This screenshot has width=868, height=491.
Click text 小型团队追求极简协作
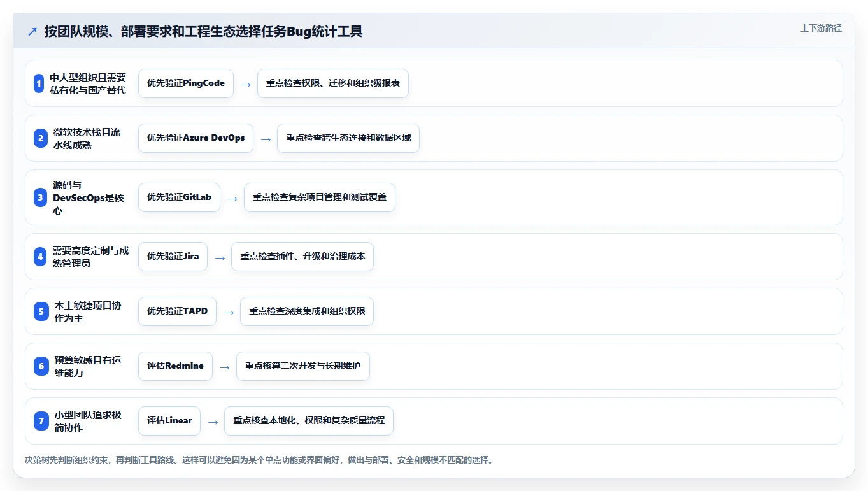(88, 421)
